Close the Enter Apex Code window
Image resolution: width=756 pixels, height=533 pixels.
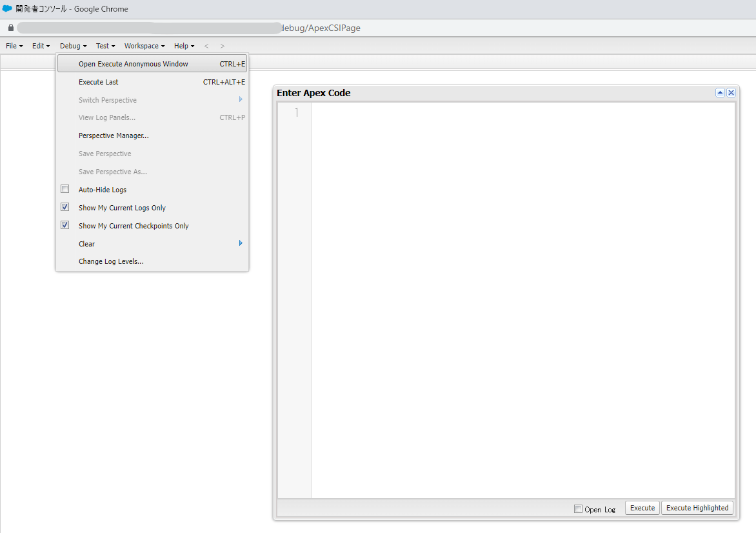pyautogui.click(x=731, y=93)
